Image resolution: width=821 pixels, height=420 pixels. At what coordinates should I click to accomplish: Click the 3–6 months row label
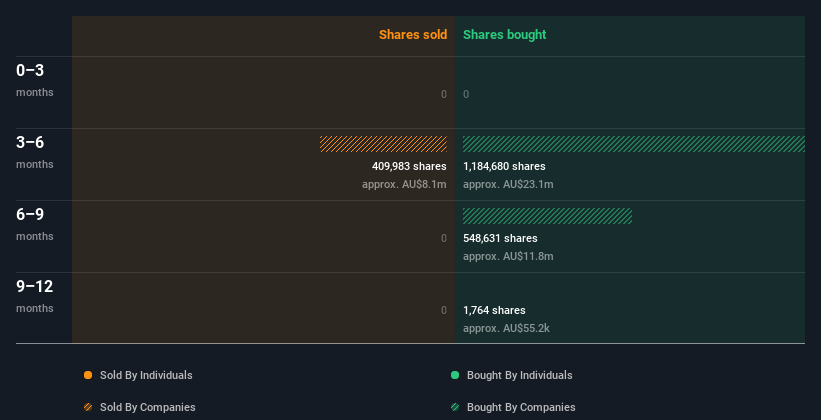click(x=35, y=152)
